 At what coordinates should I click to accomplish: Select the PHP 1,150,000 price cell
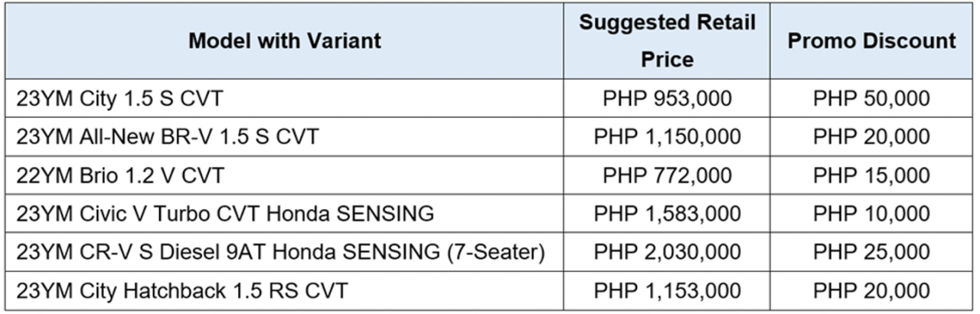tap(667, 137)
